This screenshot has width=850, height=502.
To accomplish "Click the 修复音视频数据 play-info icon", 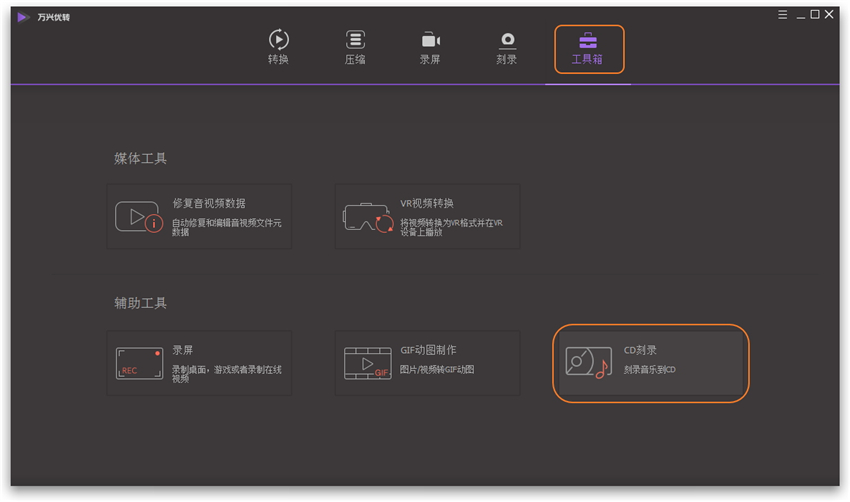I will [139, 217].
